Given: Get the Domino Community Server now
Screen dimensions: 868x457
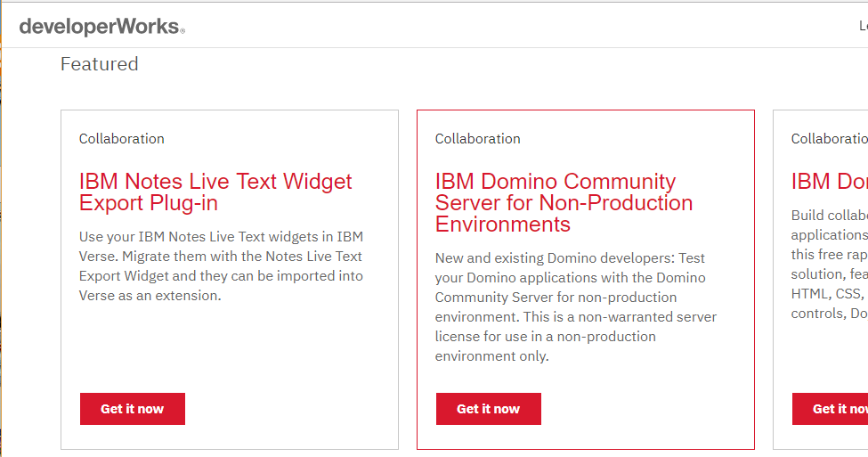Looking at the screenshot, I should [488, 409].
